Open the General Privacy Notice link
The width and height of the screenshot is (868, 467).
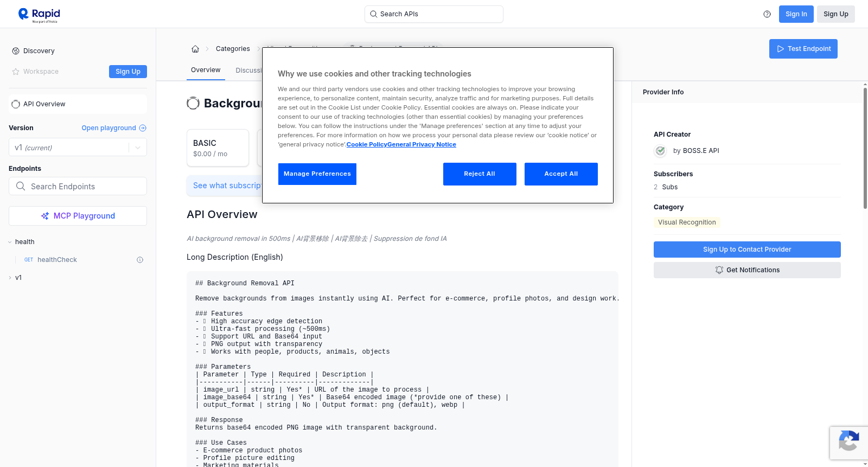[x=422, y=144]
